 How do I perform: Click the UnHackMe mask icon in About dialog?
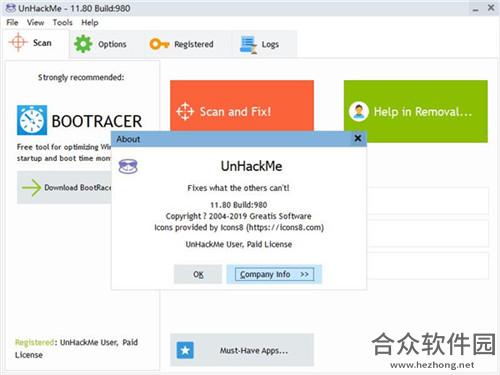128,167
